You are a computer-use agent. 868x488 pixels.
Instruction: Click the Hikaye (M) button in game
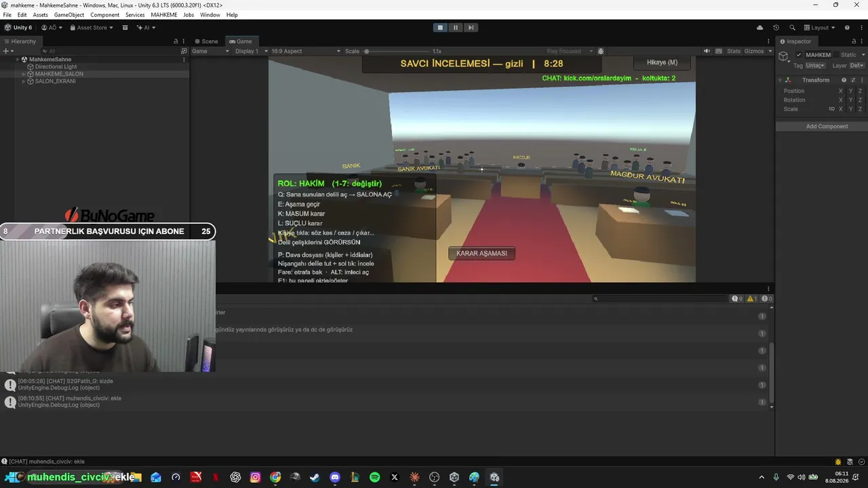pos(662,62)
